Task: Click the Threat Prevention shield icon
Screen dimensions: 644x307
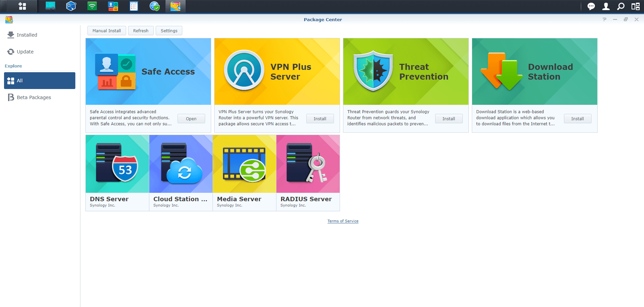Action: point(373,71)
